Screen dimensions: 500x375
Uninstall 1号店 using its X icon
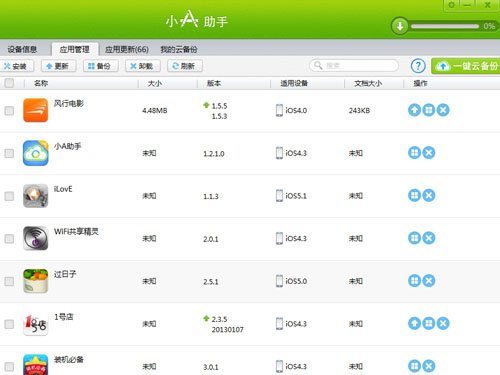point(443,323)
